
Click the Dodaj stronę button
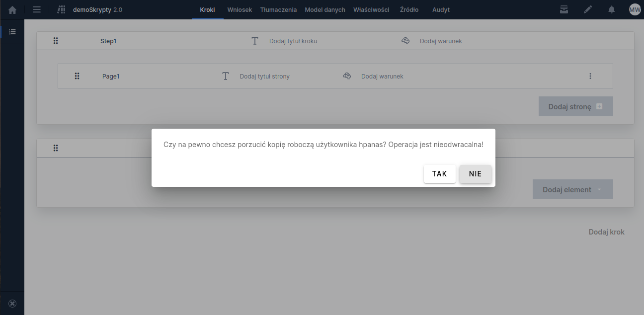point(575,106)
